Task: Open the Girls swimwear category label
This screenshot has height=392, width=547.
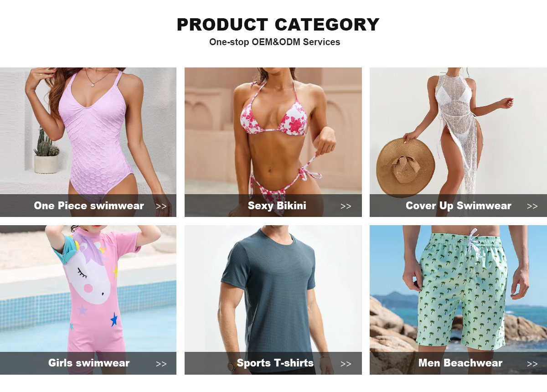Action: [89, 363]
